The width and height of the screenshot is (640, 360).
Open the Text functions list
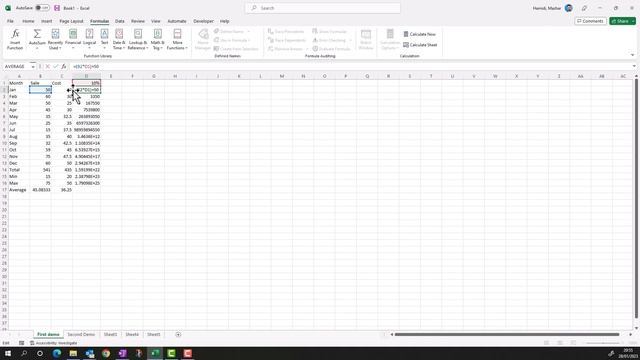[104, 40]
